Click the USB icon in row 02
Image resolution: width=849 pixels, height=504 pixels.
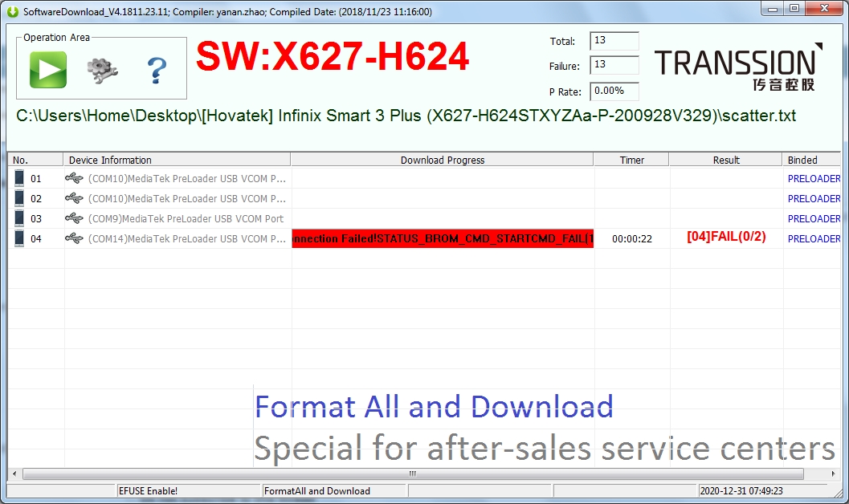[x=74, y=198]
